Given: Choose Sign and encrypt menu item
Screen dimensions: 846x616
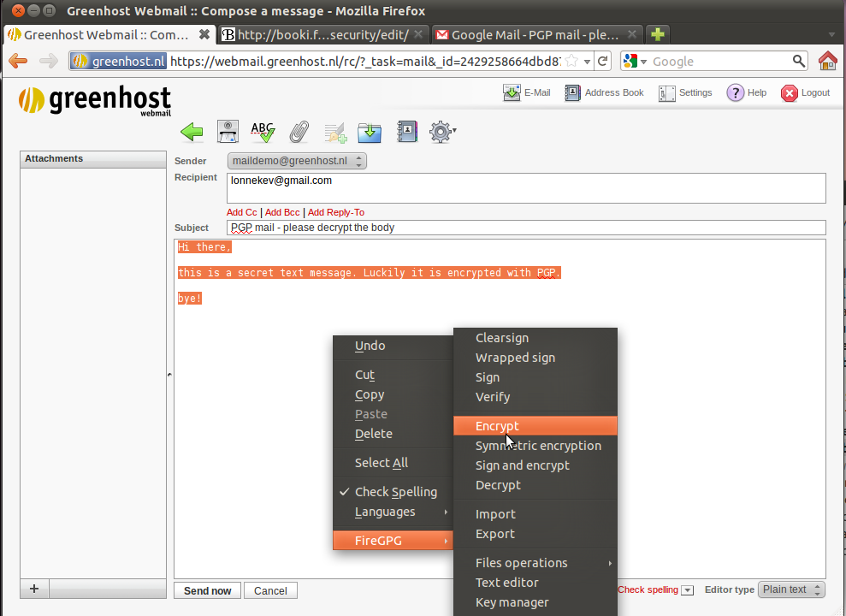Looking at the screenshot, I should 522,465.
